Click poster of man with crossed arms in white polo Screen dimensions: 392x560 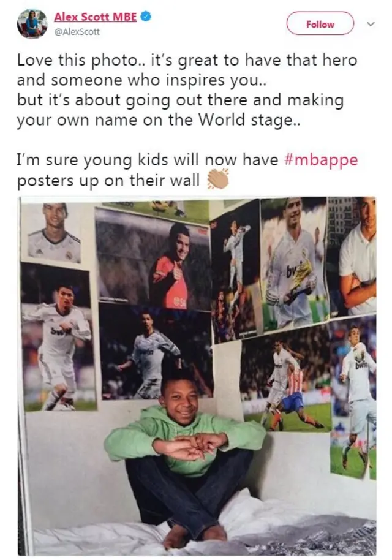pyautogui.click(x=352, y=257)
